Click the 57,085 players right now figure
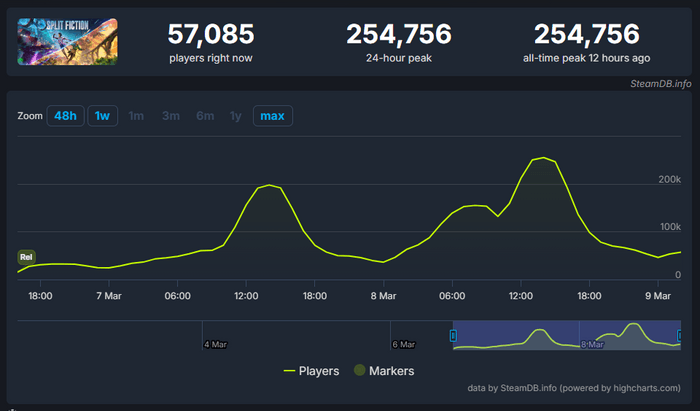 [211, 34]
